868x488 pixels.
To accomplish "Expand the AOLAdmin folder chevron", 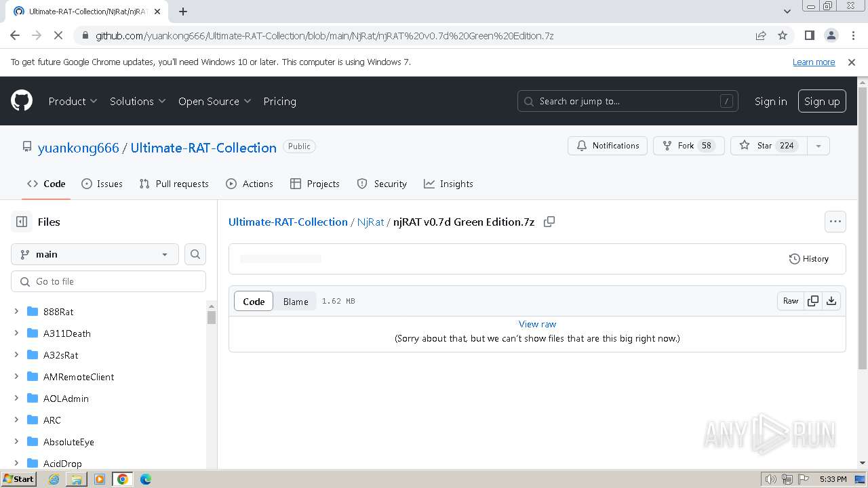I will pyautogui.click(x=16, y=399).
